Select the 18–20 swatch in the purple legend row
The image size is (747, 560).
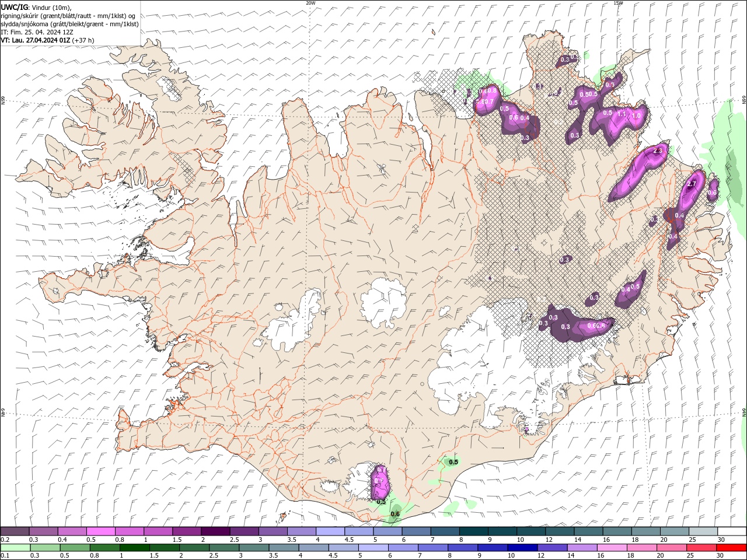tap(645, 531)
